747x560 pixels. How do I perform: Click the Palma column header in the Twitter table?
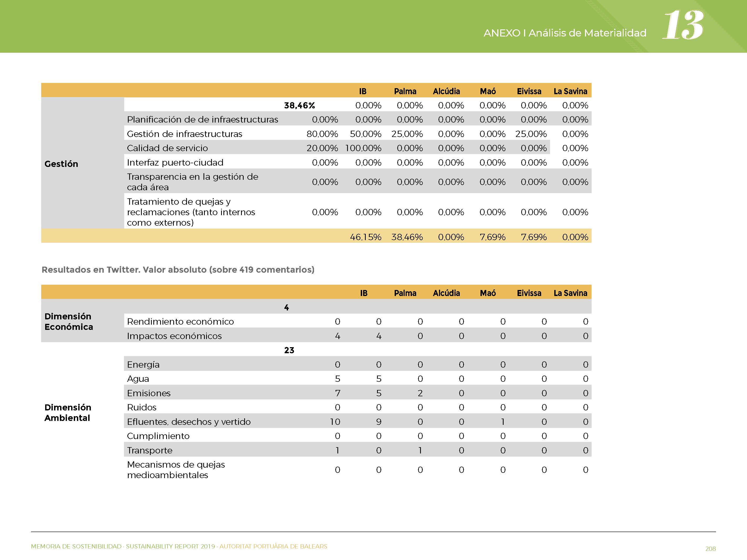[405, 293]
